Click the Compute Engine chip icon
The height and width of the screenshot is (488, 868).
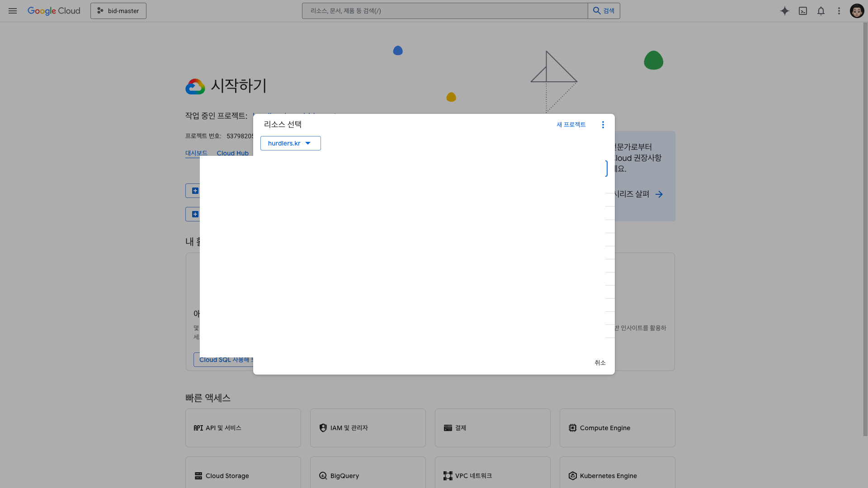573,428
